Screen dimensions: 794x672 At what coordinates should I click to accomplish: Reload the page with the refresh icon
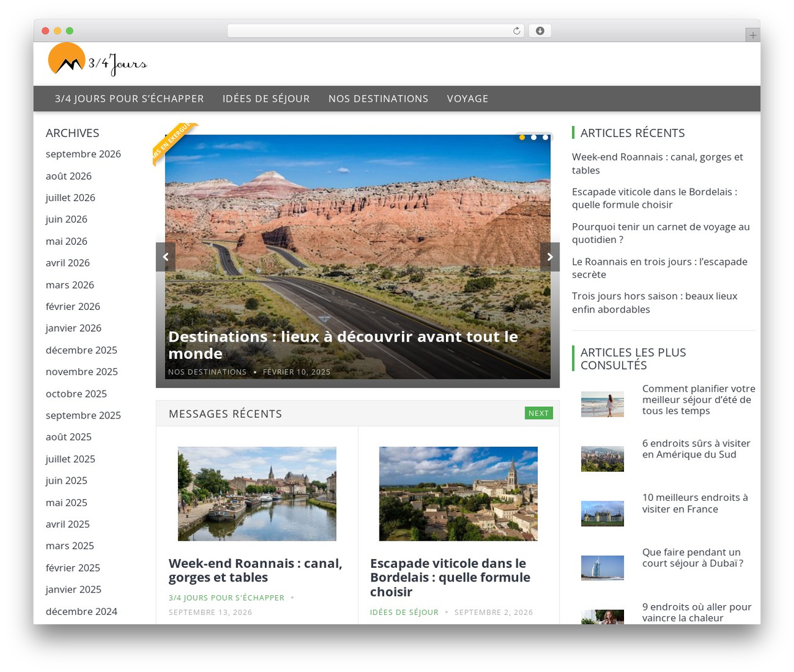pos(517,31)
